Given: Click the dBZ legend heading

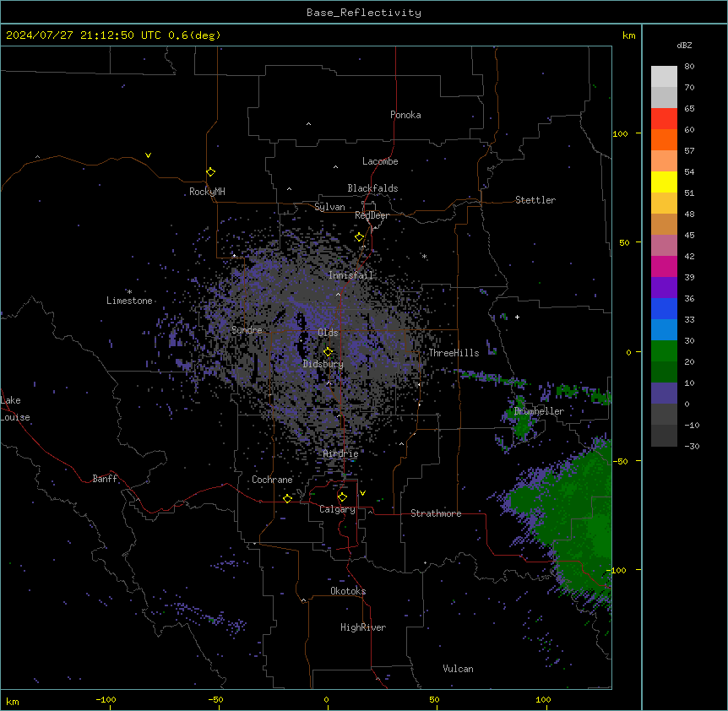Looking at the screenshot, I should pyautogui.click(x=684, y=46).
